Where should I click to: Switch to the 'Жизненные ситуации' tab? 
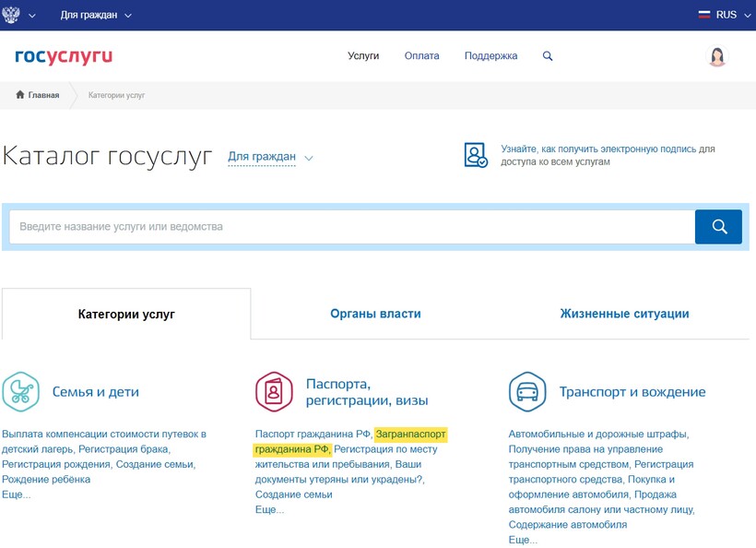click(624, 314)
